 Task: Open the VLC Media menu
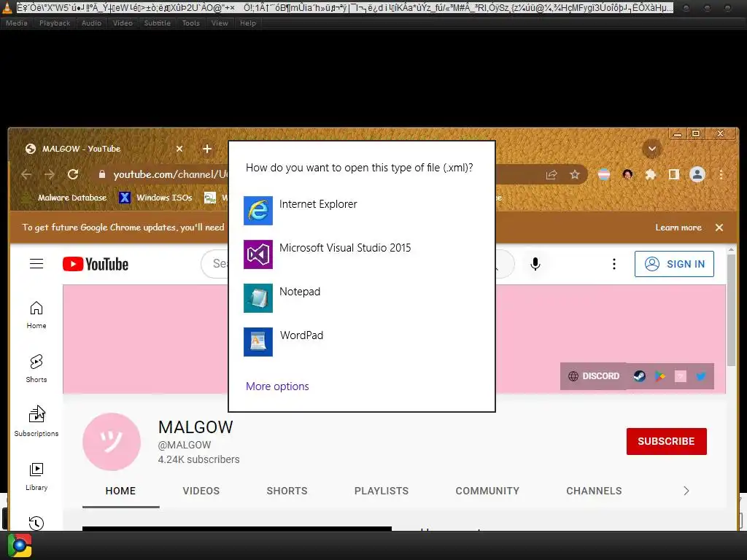(x=17, y=23)
